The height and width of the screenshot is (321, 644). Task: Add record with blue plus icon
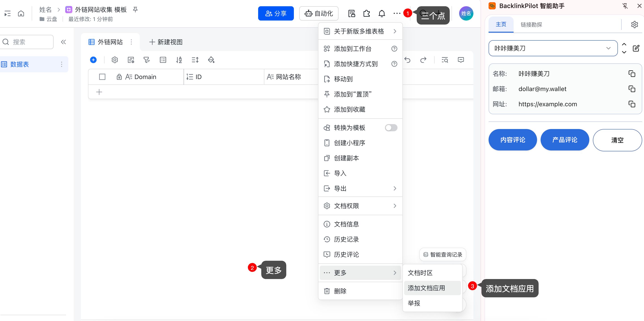[93, 60]
